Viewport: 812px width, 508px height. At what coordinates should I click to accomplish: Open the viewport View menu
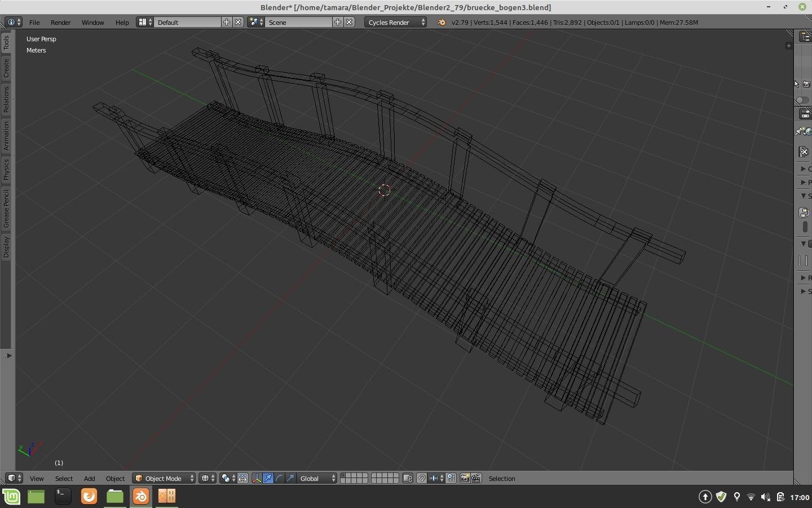tap(37, 478)
